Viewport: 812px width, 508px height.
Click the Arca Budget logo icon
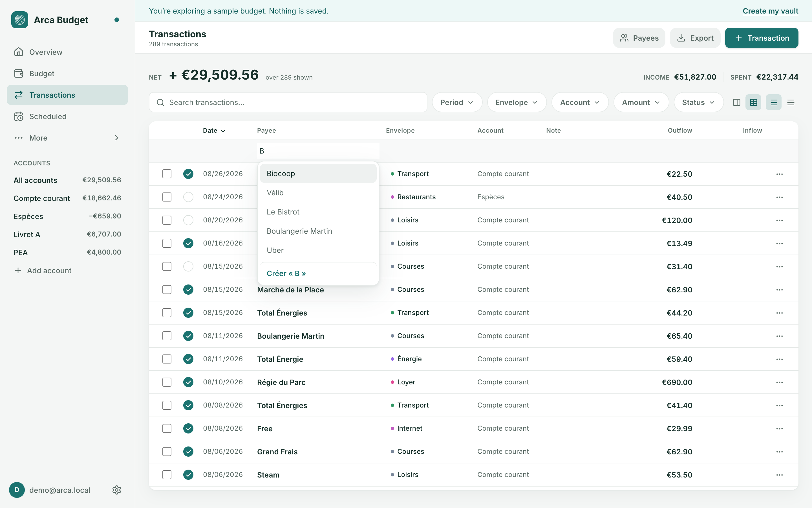19,20
